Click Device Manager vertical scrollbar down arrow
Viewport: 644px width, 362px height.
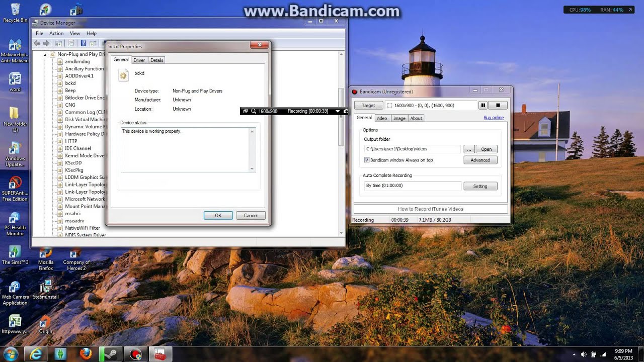342,233
